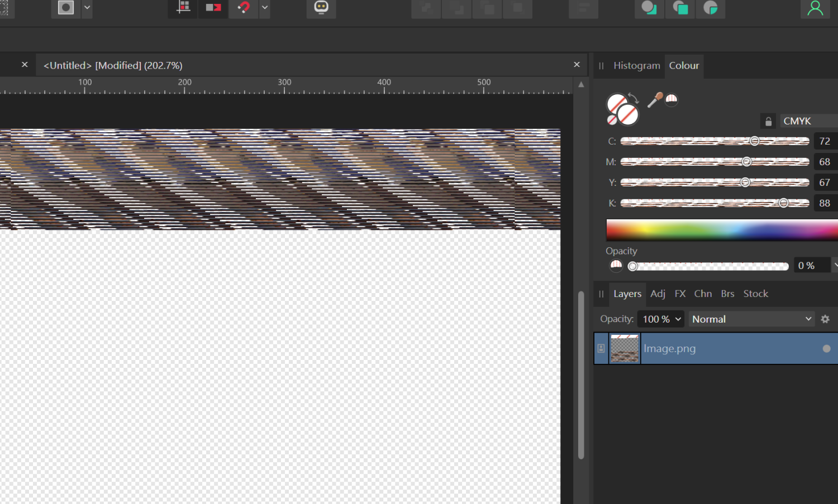Switch to the Histogram tab
Image resolution: width=838 pixels, height=504 pixels.
tap(636, 65)
